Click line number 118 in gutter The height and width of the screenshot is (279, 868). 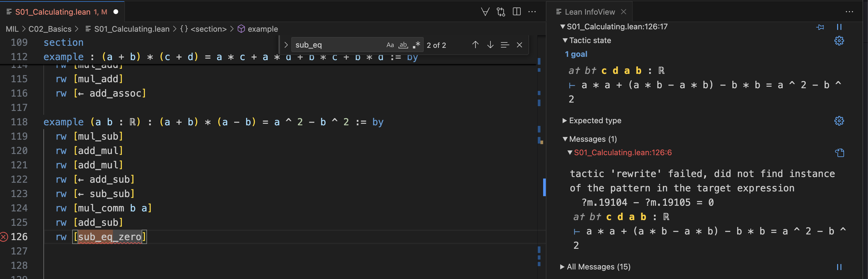tap(19, 122)
